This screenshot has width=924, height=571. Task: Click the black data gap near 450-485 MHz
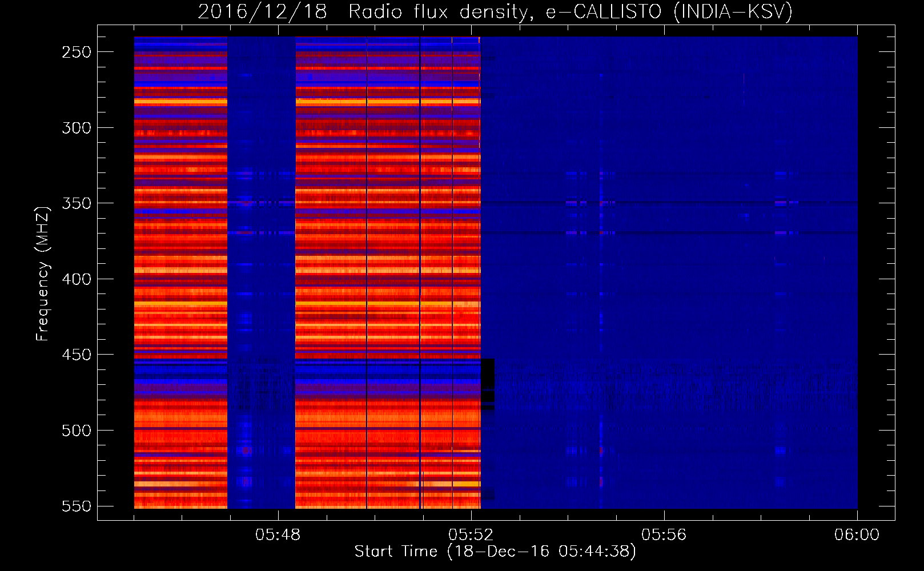pos(487,384)
